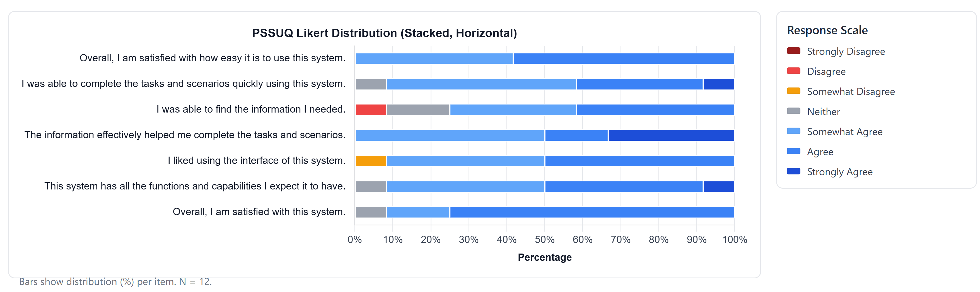This screenshot has height=292, width=980.
Task: Toggle the Somewhat Agree legend label
Action: pos(844,132)
